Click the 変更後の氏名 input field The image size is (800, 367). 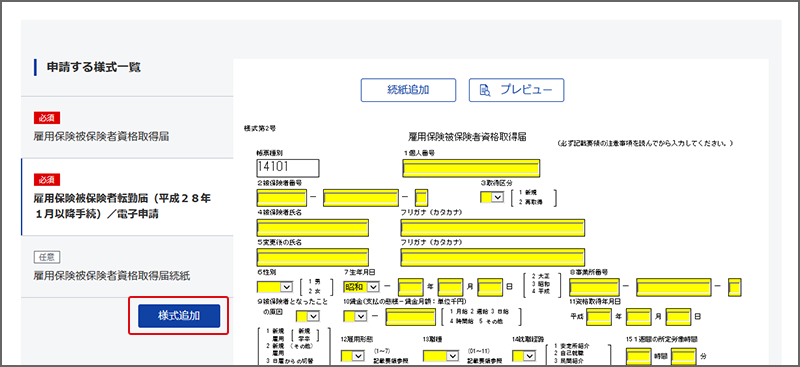pyautogui.click(x=313, y=258)
